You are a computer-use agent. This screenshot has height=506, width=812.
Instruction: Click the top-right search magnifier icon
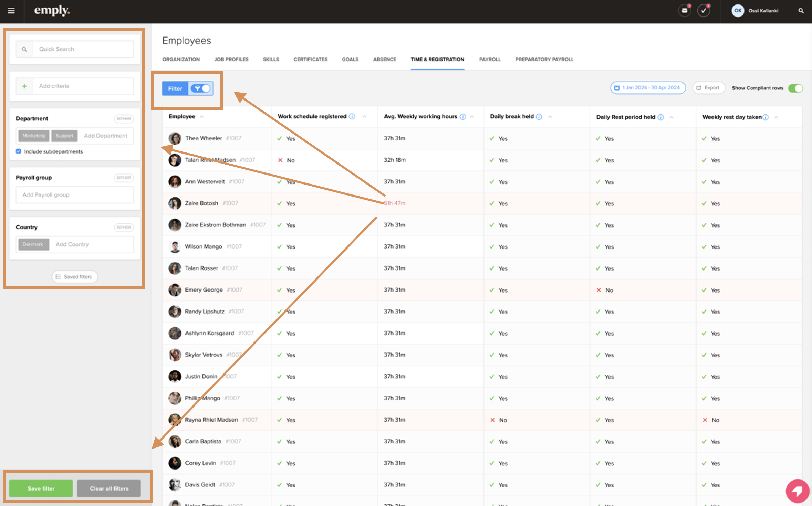tap(801, 11)
